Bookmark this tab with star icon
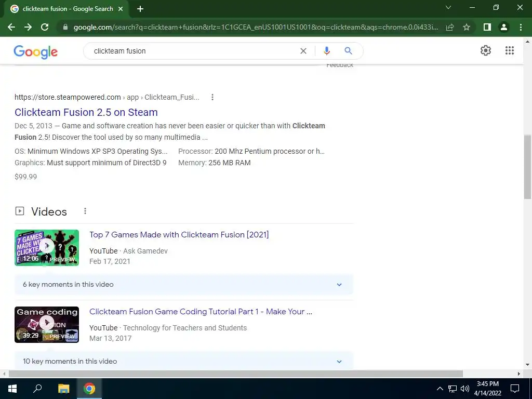 [467, 27]
